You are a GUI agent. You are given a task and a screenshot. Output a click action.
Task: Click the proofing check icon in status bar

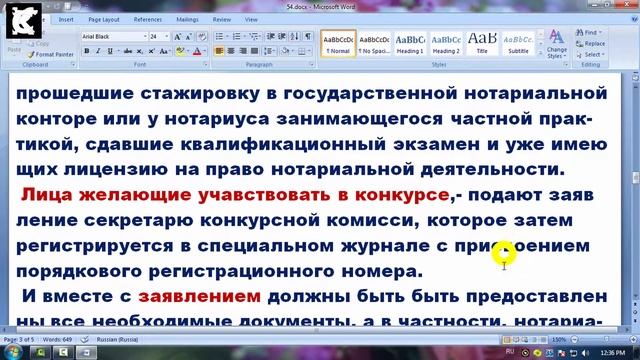(x=84, y=340)
